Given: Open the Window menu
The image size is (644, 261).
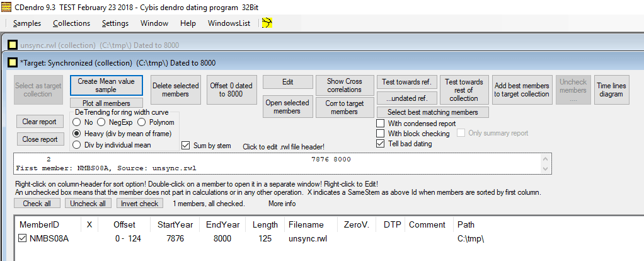Looking at the screenshot, I should point(154,23).
